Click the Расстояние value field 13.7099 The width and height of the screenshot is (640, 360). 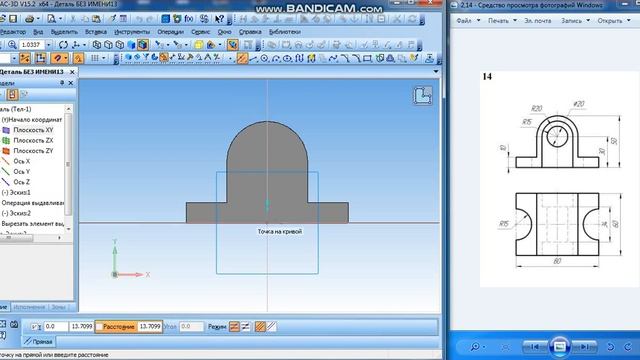pyautogui.click(x=150, y=327)
